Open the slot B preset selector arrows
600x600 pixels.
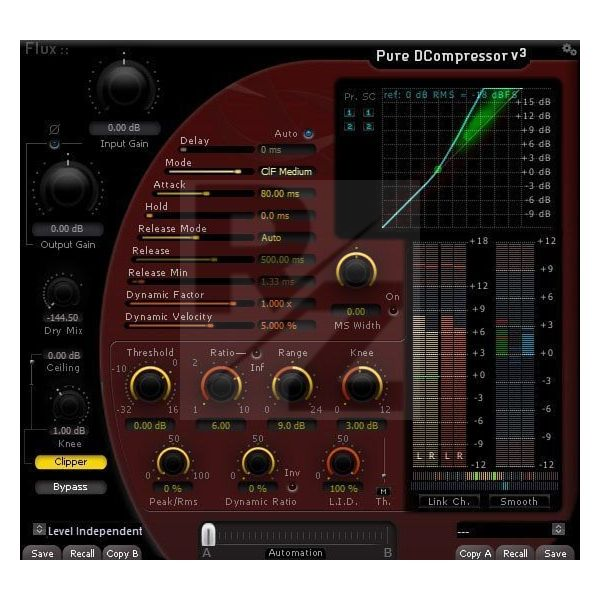point(558,529)
